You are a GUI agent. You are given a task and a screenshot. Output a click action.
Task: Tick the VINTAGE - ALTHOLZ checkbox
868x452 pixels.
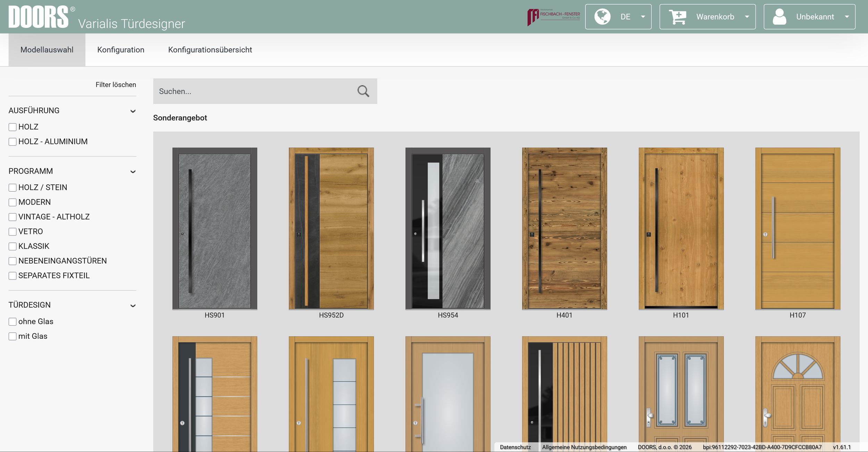click(12, 217)
